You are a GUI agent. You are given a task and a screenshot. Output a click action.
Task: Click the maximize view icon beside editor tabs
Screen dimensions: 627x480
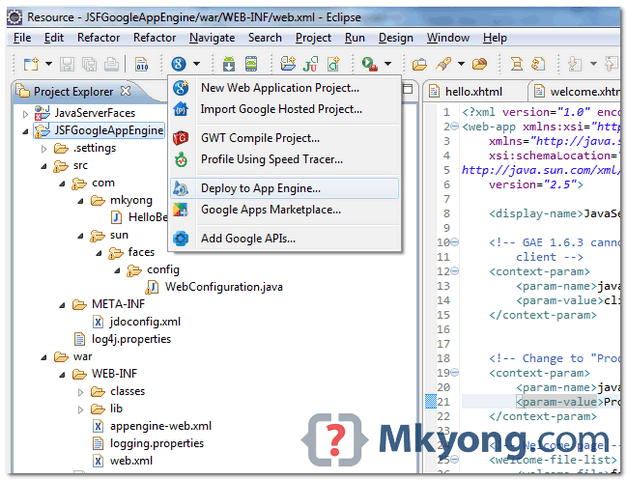click(x=407, y=89)
